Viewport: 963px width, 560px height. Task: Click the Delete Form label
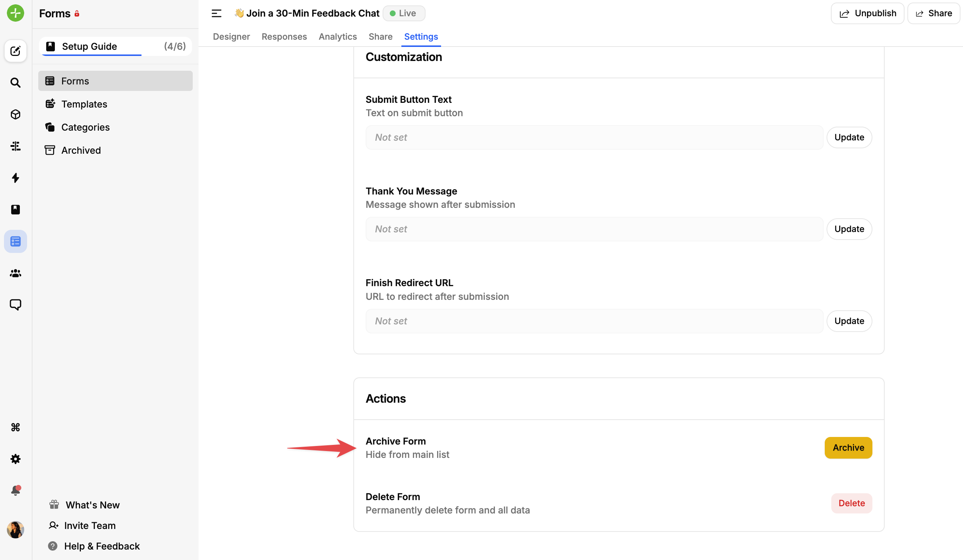393,496
